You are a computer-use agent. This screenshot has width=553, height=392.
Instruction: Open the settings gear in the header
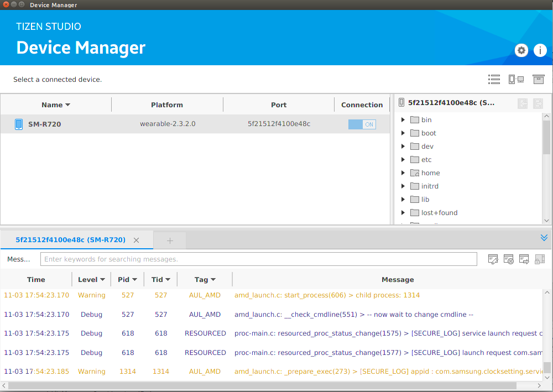click(521, 50)
